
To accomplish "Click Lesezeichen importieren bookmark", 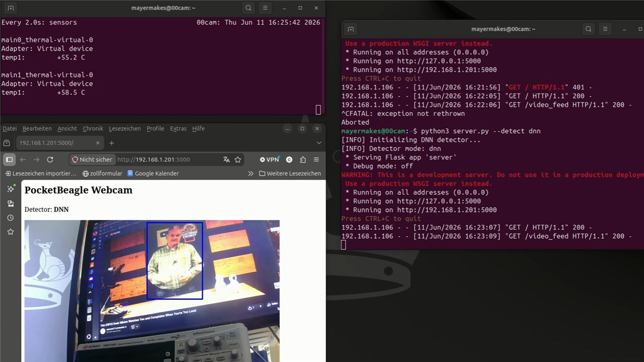I will 40,173.
